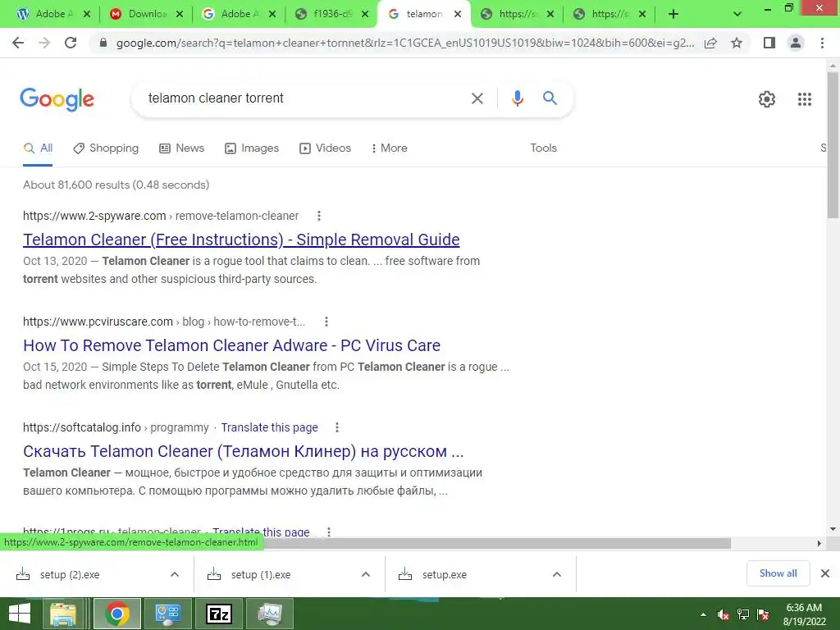Submit search with magnifier icon
Screen dimensions: 840x630
tap(550, 98)
